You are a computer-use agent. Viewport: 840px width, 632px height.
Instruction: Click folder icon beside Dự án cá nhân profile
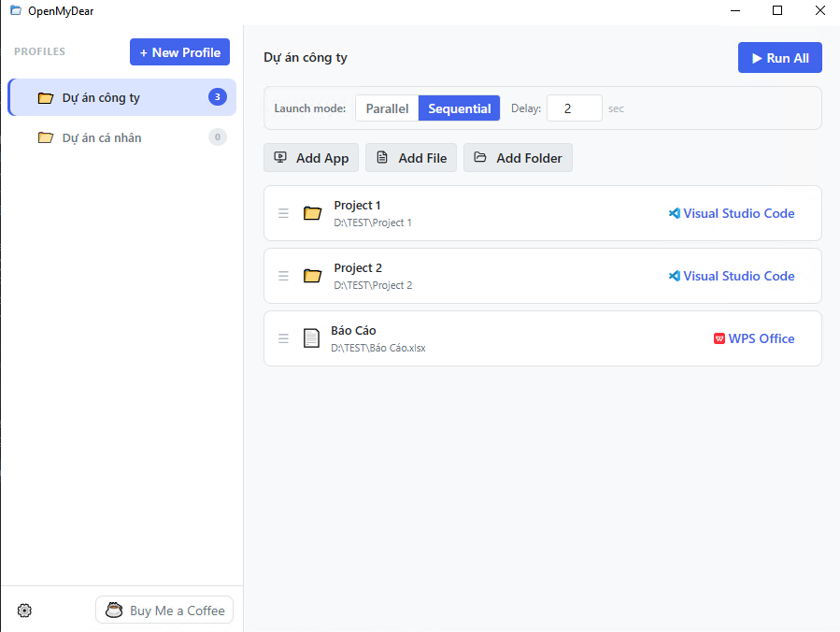pos(46,137)
